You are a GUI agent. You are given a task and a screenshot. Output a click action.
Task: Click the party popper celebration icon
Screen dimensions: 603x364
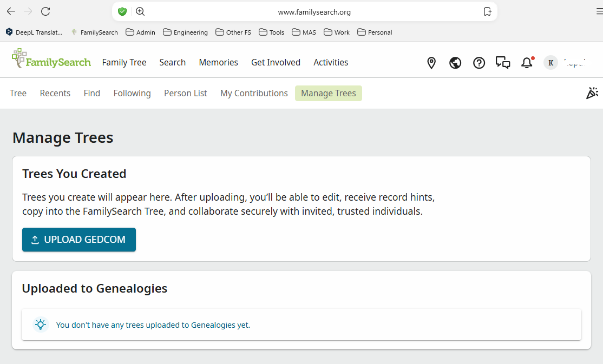(x=592, y=93)
